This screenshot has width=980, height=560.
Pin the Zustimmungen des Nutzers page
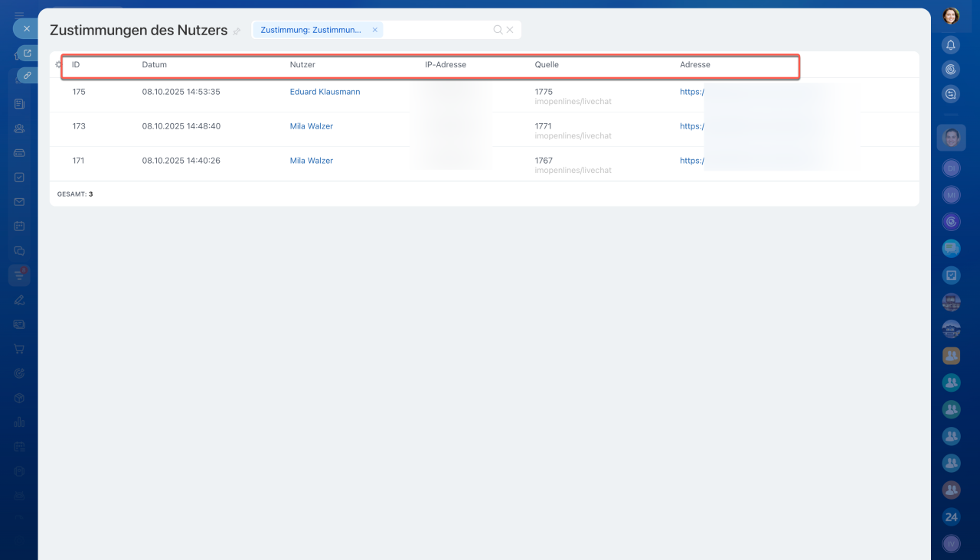tap(237, 31)
